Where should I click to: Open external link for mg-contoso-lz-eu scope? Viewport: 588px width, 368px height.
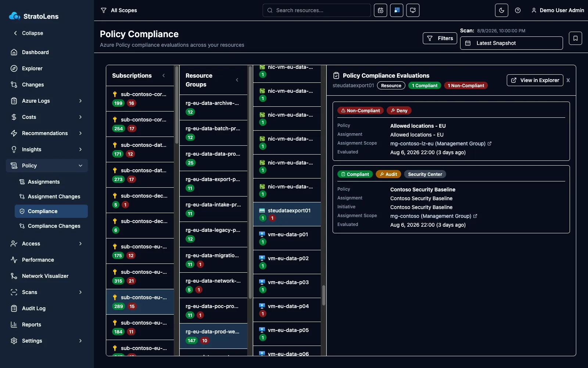click(x=490, y=144)
